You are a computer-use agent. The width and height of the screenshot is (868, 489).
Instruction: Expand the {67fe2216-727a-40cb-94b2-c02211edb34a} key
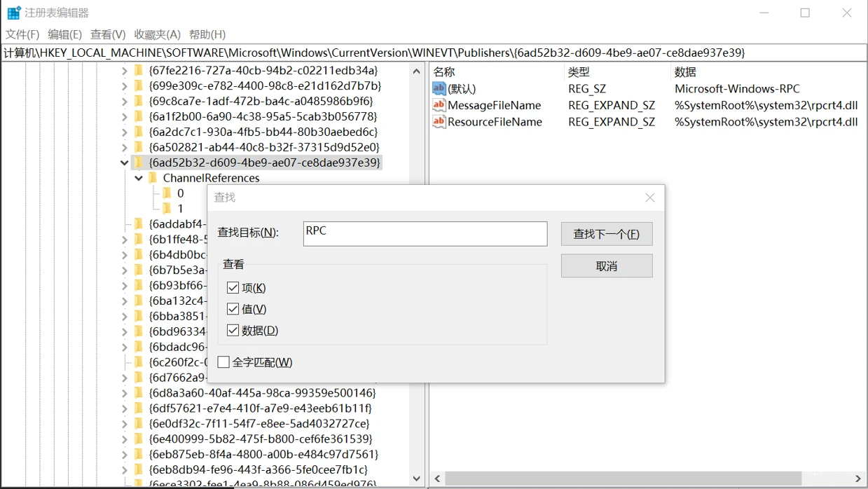[125, 70]
